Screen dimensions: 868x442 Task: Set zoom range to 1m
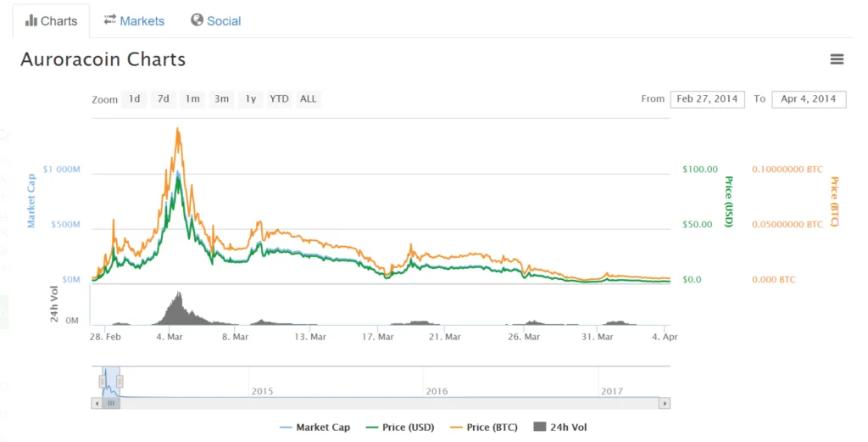click(x=192, y=99)
